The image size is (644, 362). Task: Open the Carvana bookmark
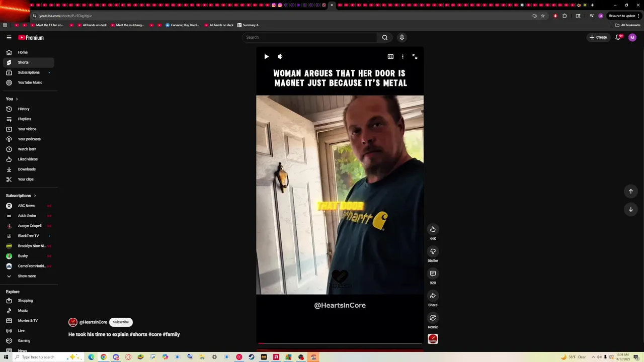182,25
